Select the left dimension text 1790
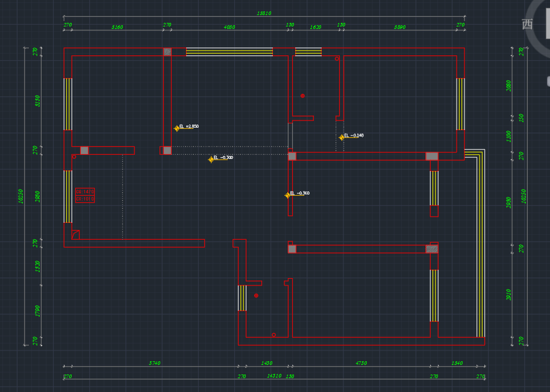 37,311
